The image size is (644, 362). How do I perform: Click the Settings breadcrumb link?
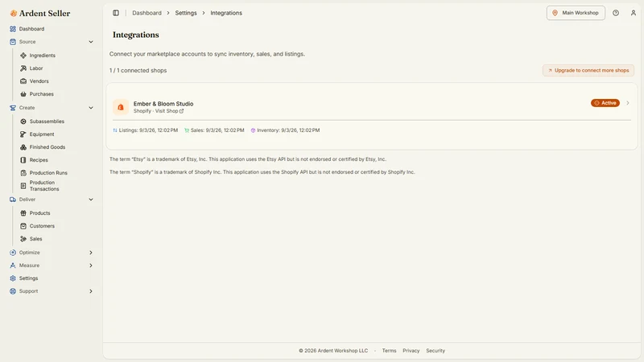(186, 13)
